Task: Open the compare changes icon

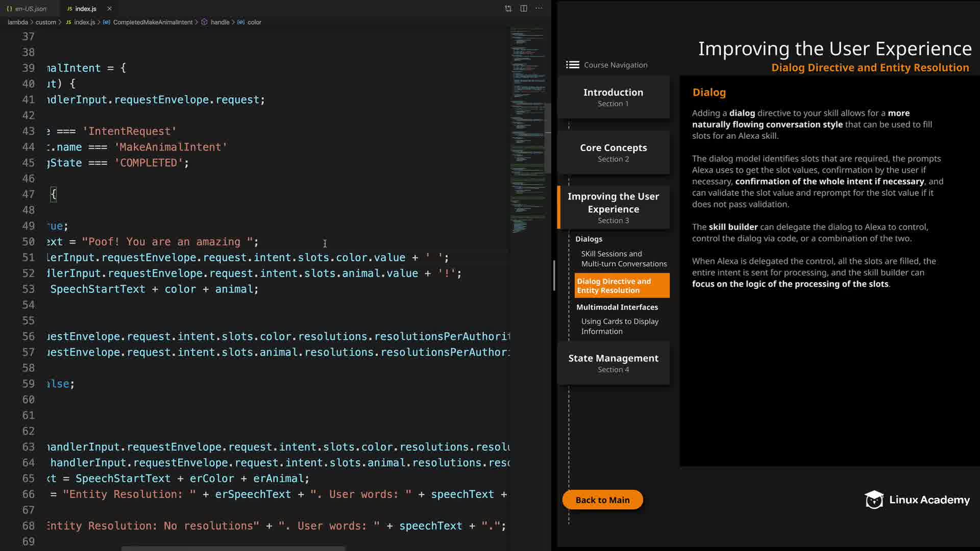Action: point(508,8)
